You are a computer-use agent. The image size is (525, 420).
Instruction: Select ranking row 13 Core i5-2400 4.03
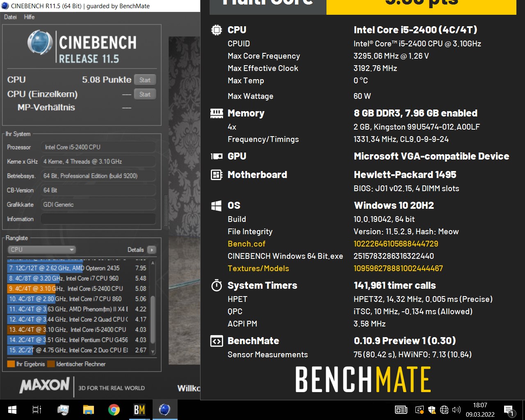[x=77, y=329]
